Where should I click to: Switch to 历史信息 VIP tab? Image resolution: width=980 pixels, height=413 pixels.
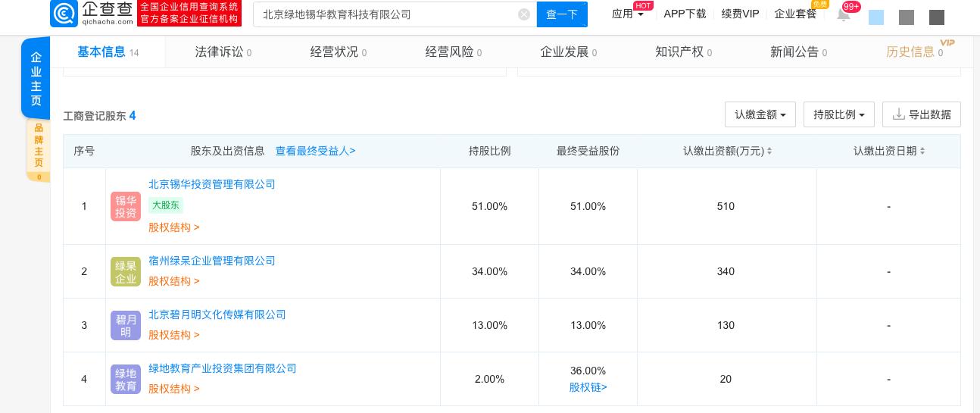pyautogui.click(x=915, y=52)
